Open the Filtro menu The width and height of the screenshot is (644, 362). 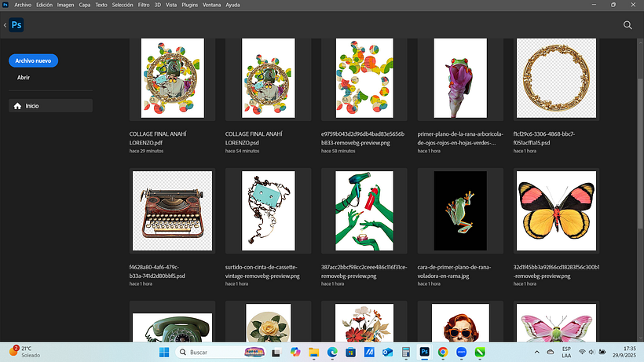pyautogui.click(x=144, y=5)
